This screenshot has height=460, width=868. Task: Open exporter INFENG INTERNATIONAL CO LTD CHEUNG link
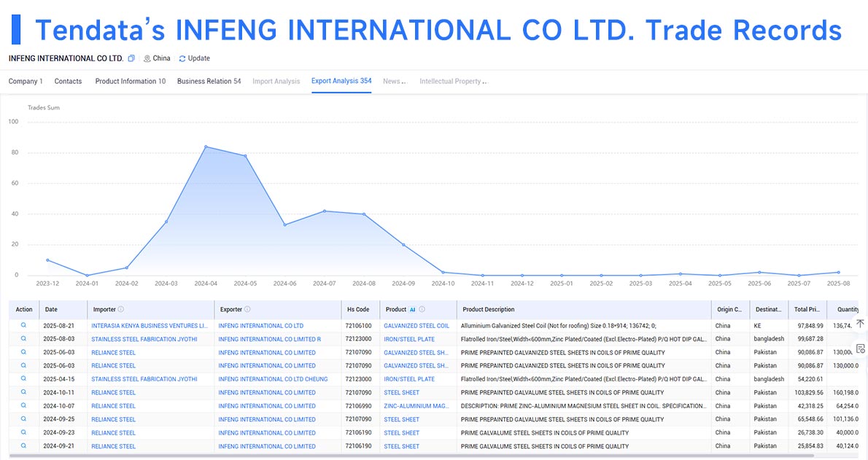tap(273, 379)
